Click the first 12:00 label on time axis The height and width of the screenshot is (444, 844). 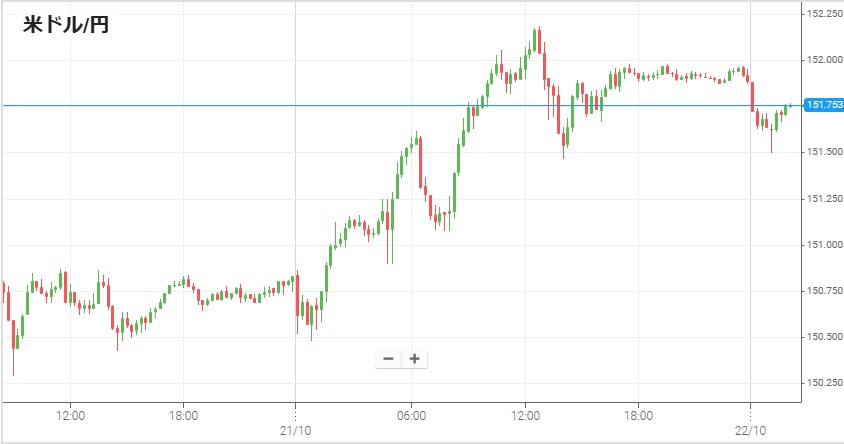[x=70, y=414]
